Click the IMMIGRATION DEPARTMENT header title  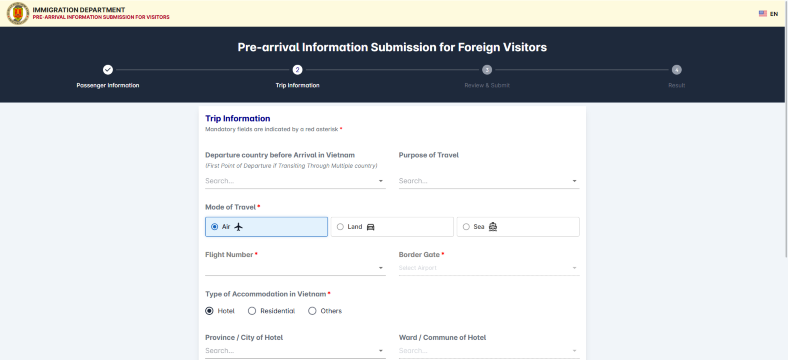click(x=79, y=10)
